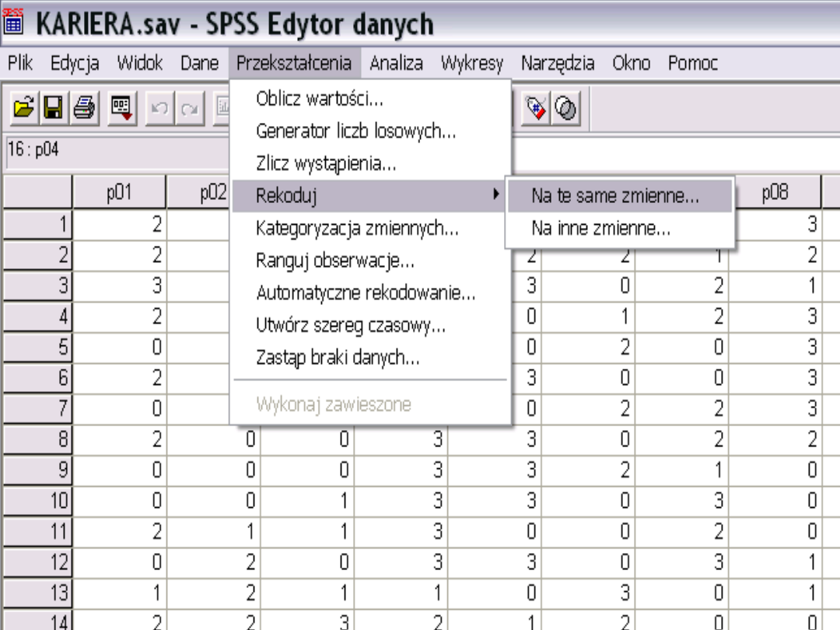The width and height of the screenshot is (840, 630).
Task: Choose 'Automatyczne rekodowanie...' from menu
Action: [366, 293]
